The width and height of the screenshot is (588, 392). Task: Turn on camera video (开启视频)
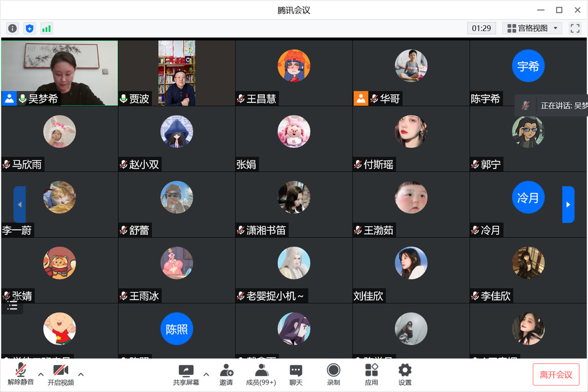[x=61, y=375]
